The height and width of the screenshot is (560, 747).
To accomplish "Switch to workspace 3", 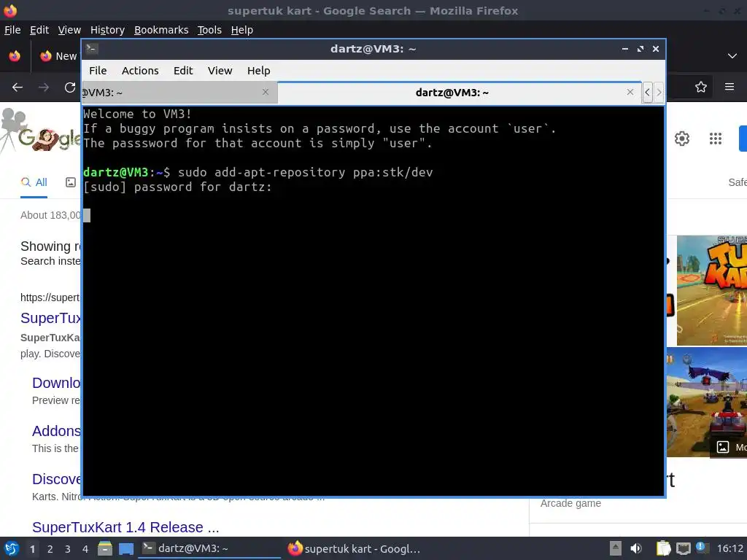I will (68, 549).
